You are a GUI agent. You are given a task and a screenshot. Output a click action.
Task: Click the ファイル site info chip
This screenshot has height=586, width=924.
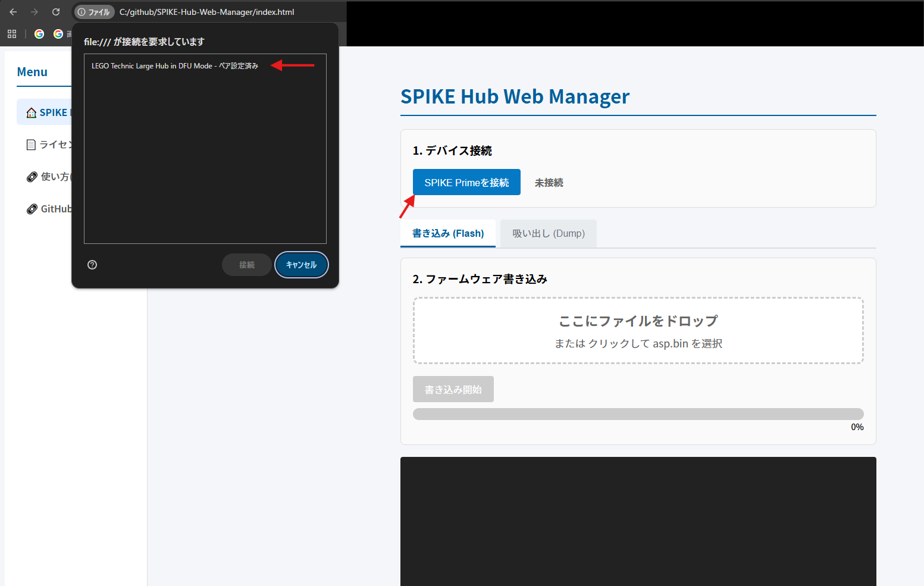click(95, 12)
